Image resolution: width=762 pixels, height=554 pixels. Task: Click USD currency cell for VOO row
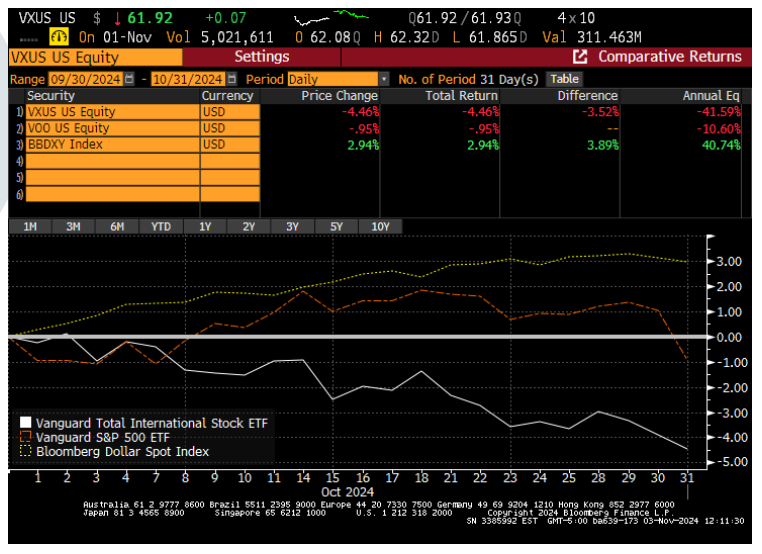click(x=230, y=128)
